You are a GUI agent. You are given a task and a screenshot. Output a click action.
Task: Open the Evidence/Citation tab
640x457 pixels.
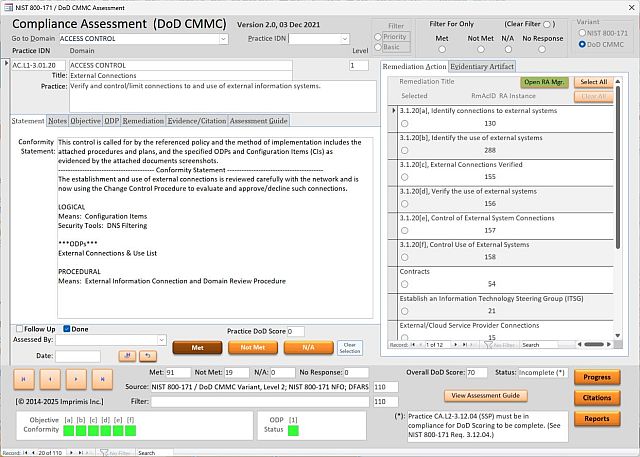click(197, 121)
